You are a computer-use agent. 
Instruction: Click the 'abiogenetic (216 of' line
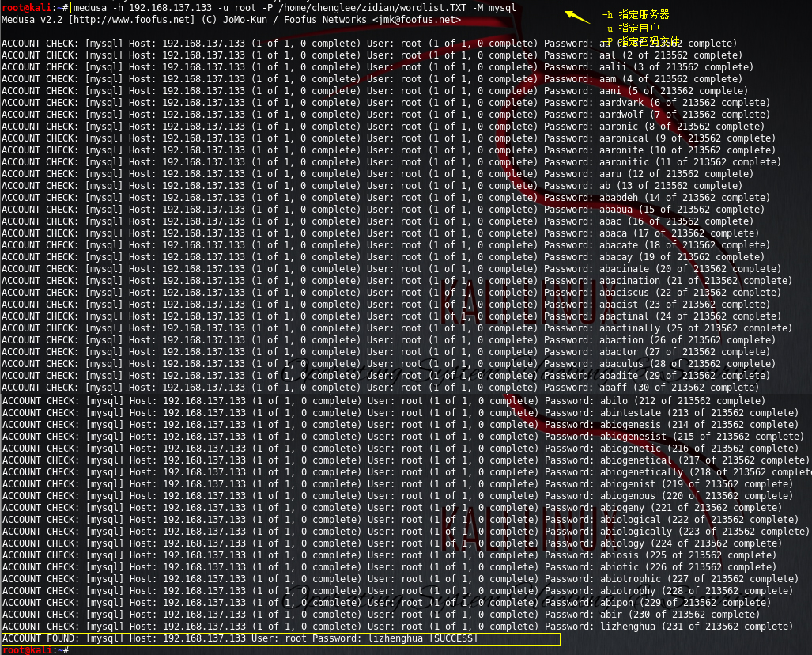401,449
